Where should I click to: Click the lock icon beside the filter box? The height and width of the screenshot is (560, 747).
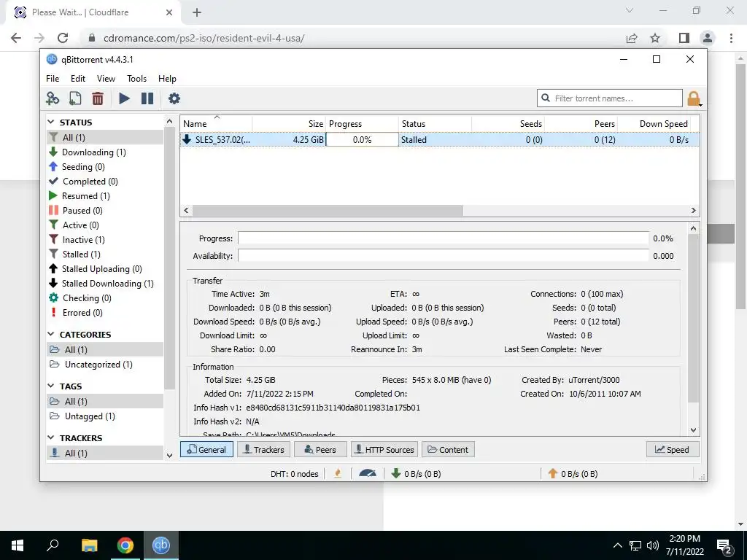pos(694,98)
